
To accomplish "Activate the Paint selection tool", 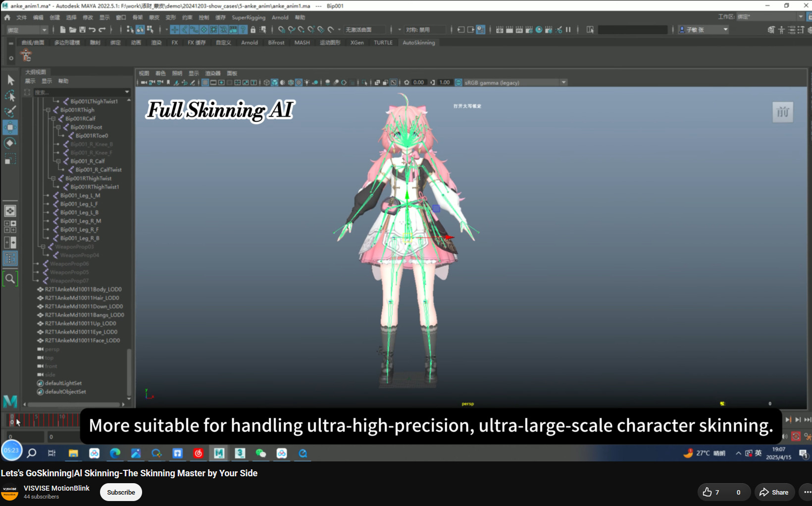I will click(x=10, y=111).
